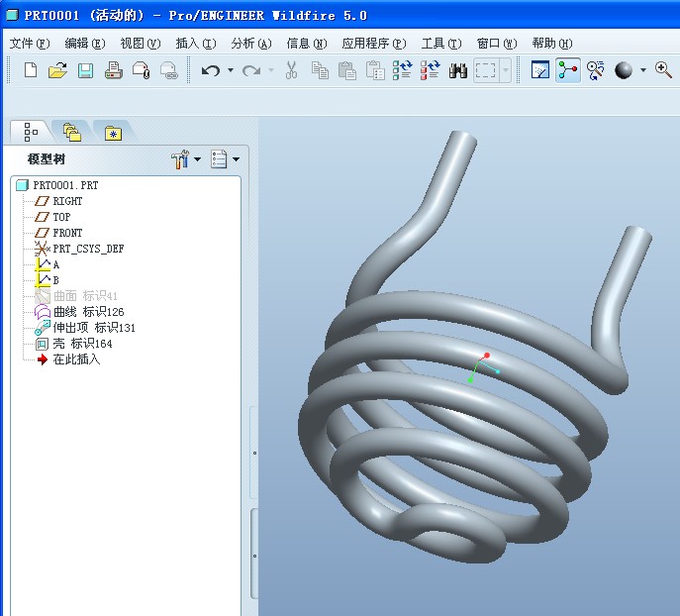
Task: Switch to the Folder Browser tab
Action: click(71, 132)
